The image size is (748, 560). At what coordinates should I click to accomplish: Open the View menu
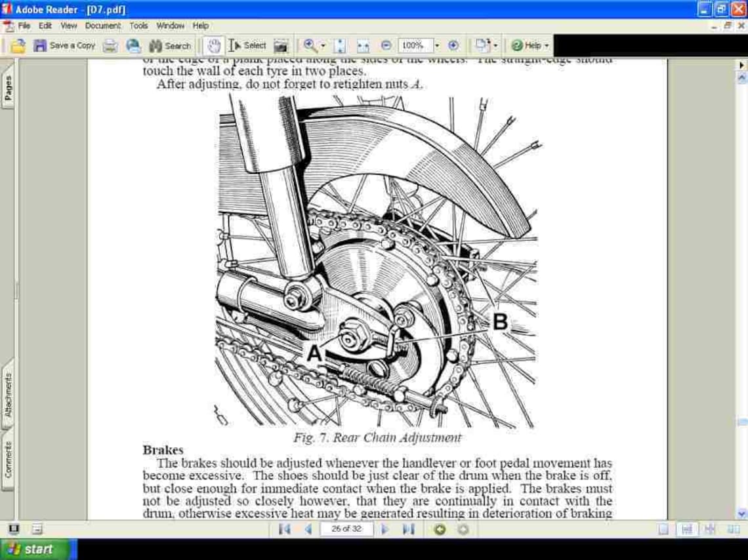pyautogui.click(x=68, y=26)
